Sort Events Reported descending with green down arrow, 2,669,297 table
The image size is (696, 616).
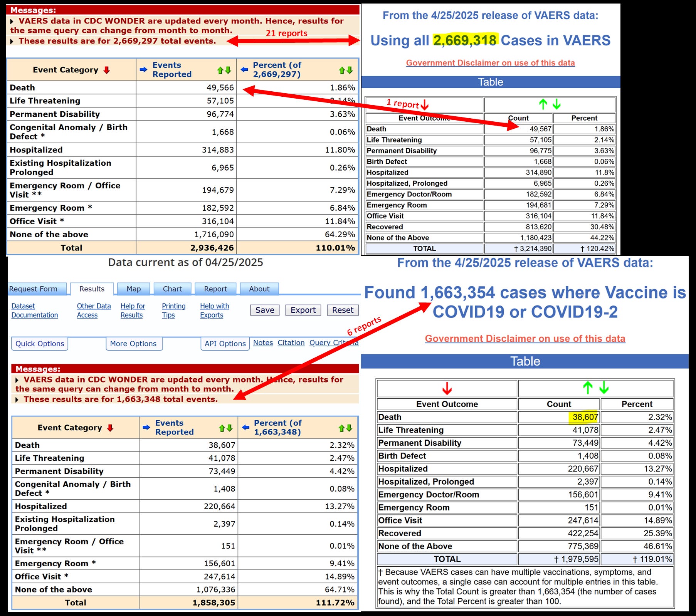[228, 70]
